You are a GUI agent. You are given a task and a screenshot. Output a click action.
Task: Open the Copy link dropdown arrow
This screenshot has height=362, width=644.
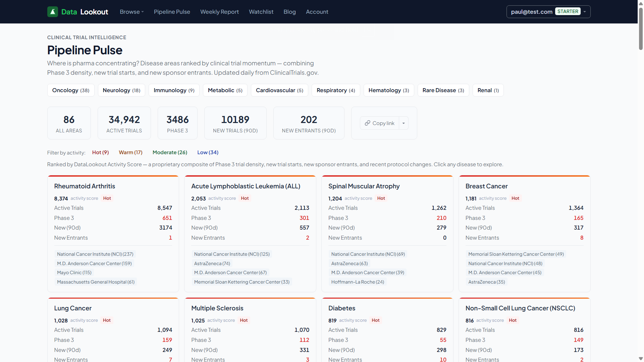404,123
